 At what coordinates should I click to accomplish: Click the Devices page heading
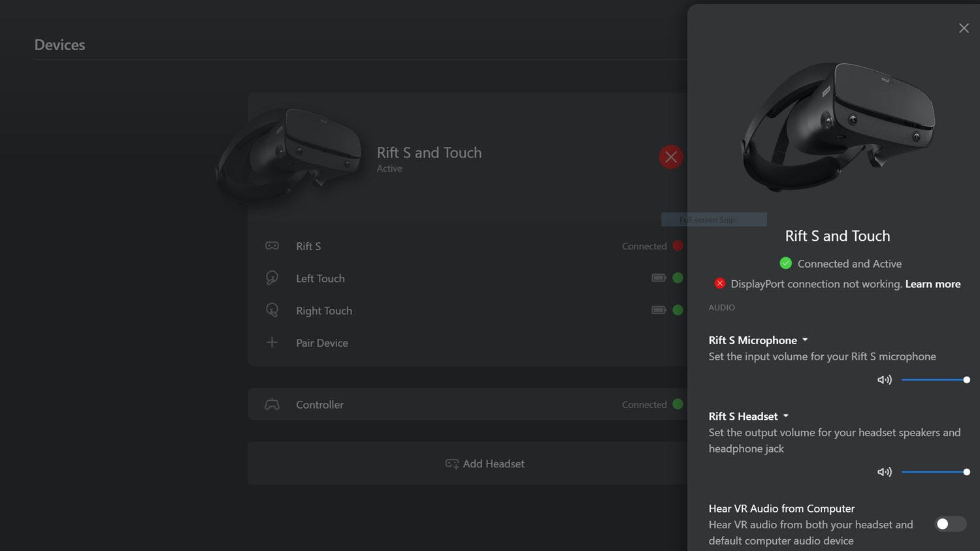point(59,45)
